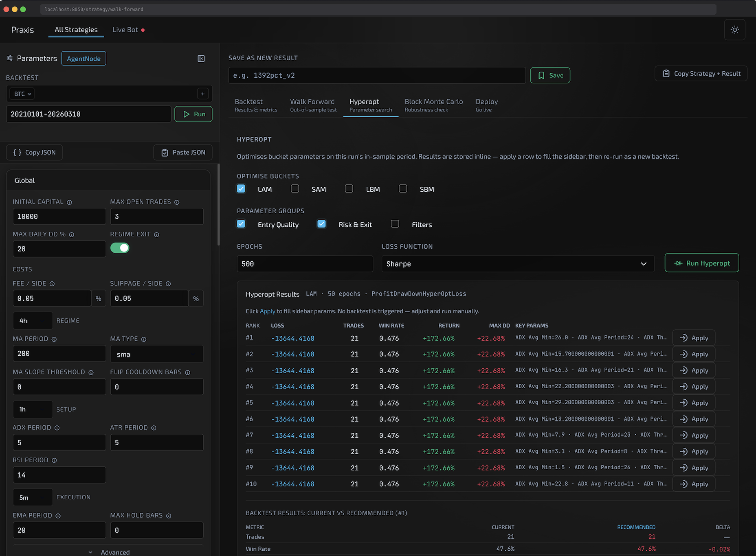Click the info icon next to Max Hold Bars
The height and width of the screenshot is (556, 756).
click(x=169, y=516)
